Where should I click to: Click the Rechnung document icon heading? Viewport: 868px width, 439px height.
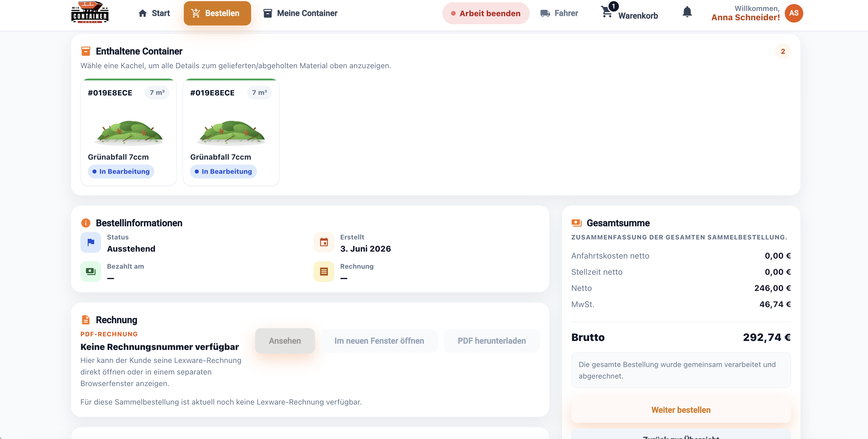(x=86, y=320)
